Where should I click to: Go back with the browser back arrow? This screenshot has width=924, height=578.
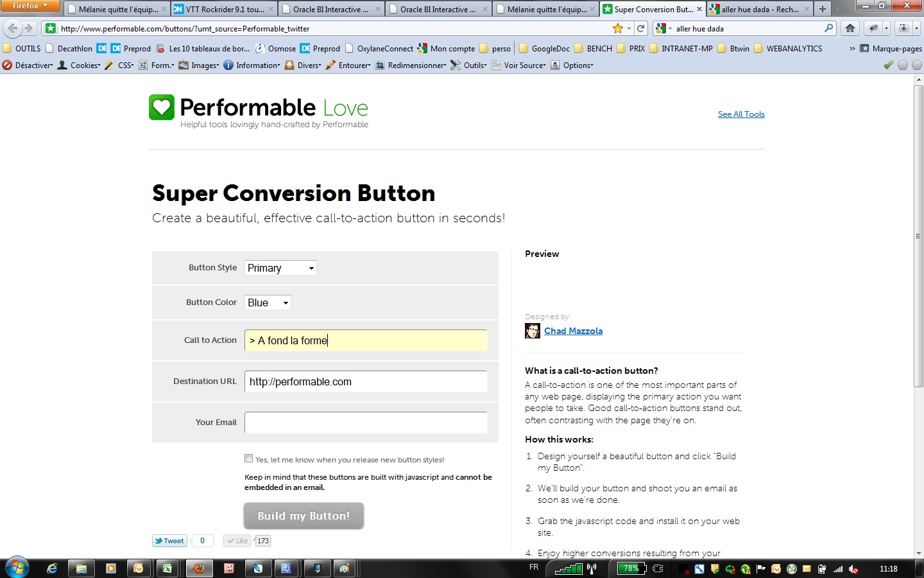point(13,28)
